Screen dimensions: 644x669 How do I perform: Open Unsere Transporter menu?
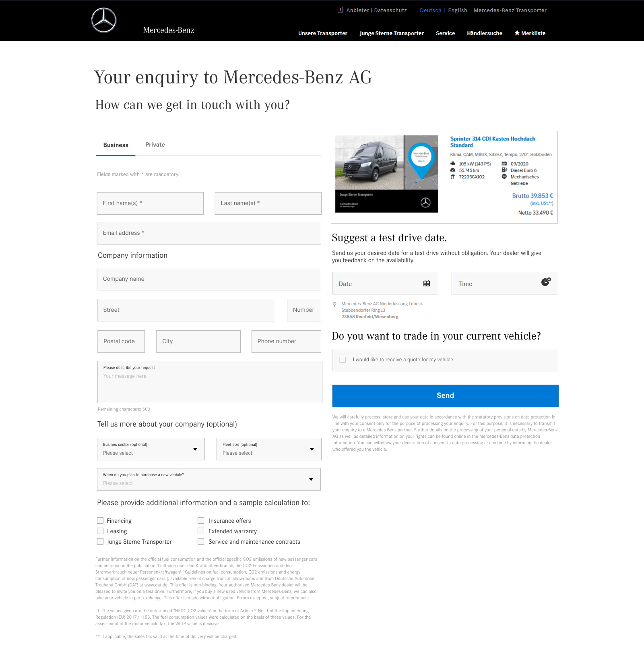click(323, 33)
